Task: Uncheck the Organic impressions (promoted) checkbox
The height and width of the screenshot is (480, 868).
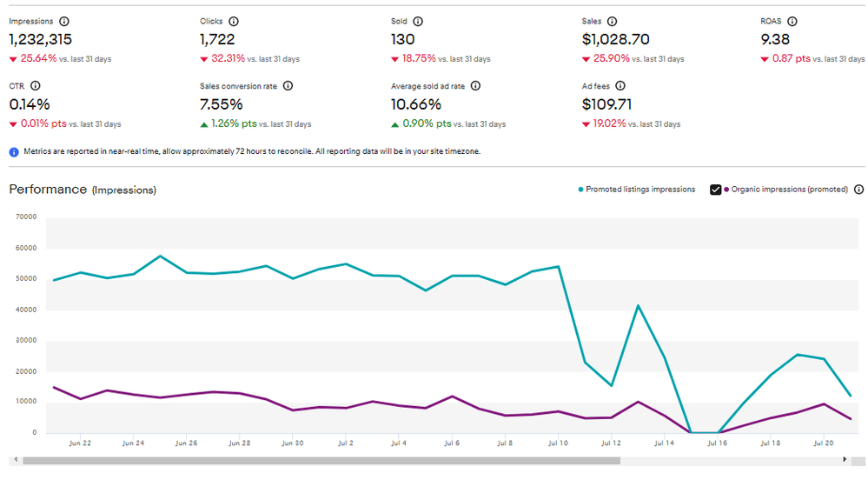Action: point(715,190)
